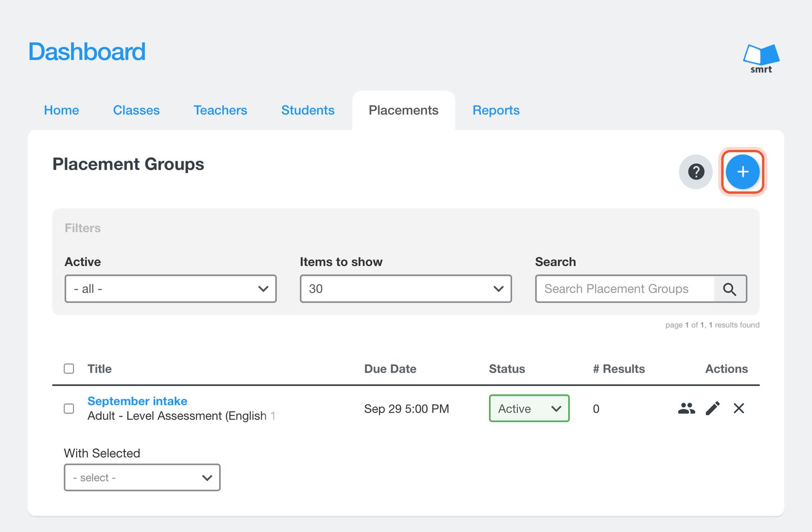Image resolution: width=812 pixels, height=532 pixels.
Task: Click the Due Date column header
Action: pyautogui.click(x=390, y=369)
